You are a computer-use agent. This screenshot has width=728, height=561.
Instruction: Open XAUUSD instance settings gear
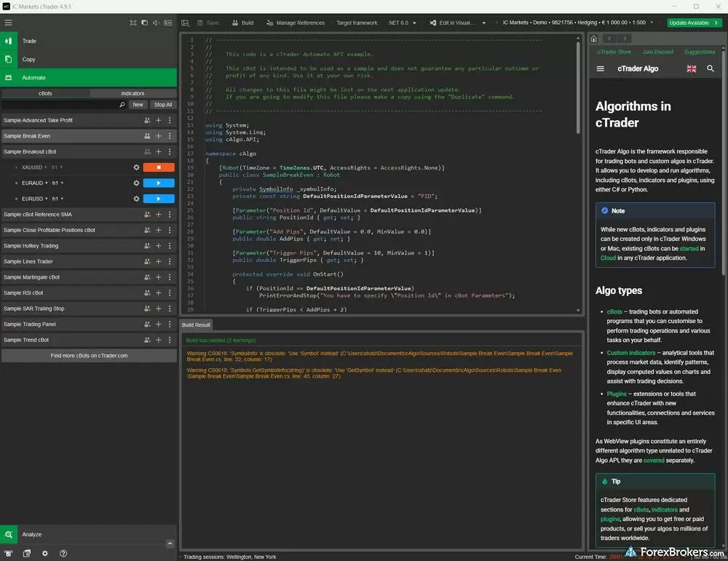137,167
